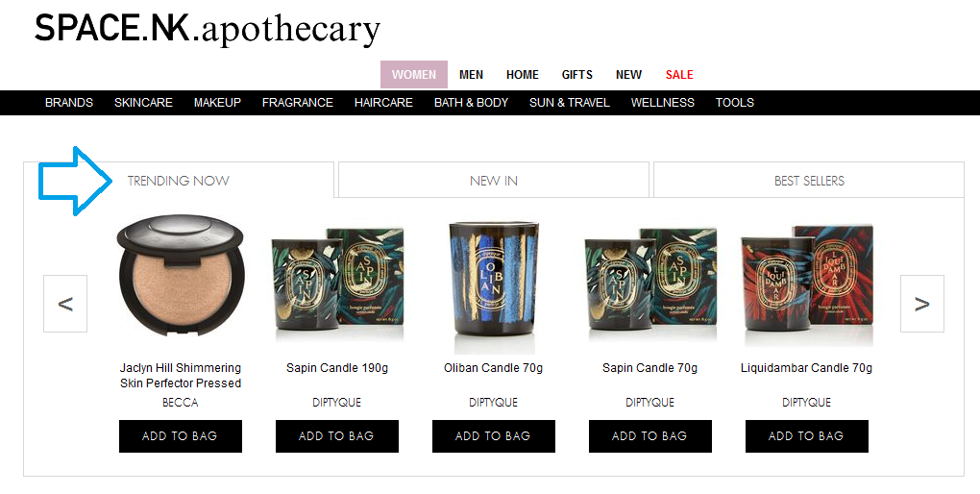The height and width of the screenshot is (494, 980).
Task: Select the Sapin Candle 190g image
Action: click(x=337, y=284)
